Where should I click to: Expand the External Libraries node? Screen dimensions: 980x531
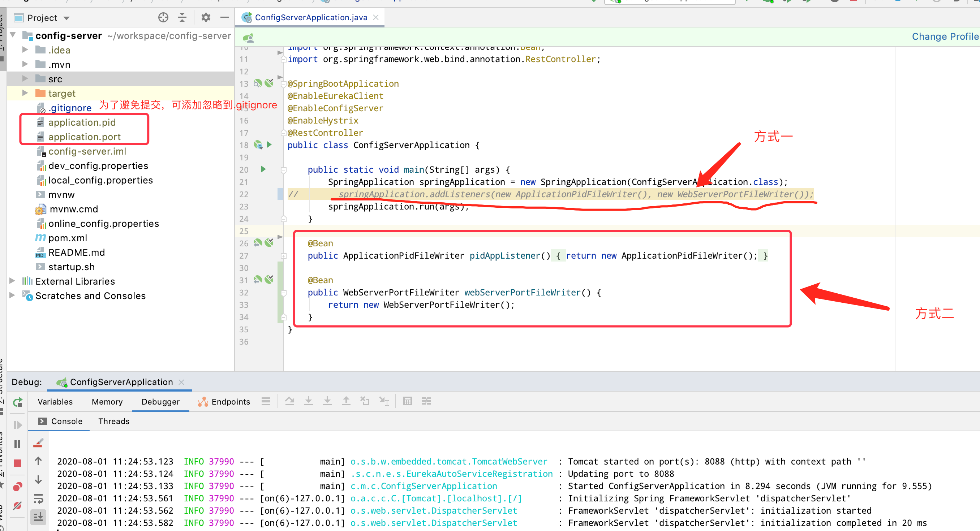point(12,281)
